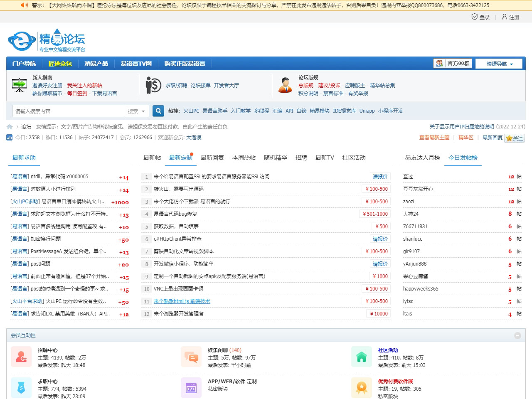Switch to the 今日发帖榜 tab
This screenshot has height=399, width=532.
point(463,158)
